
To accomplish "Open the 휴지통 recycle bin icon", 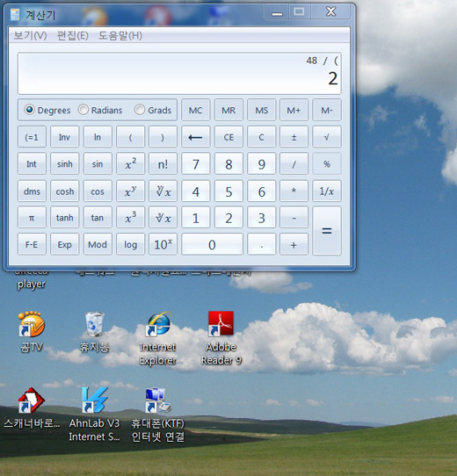I will point(95,331).
